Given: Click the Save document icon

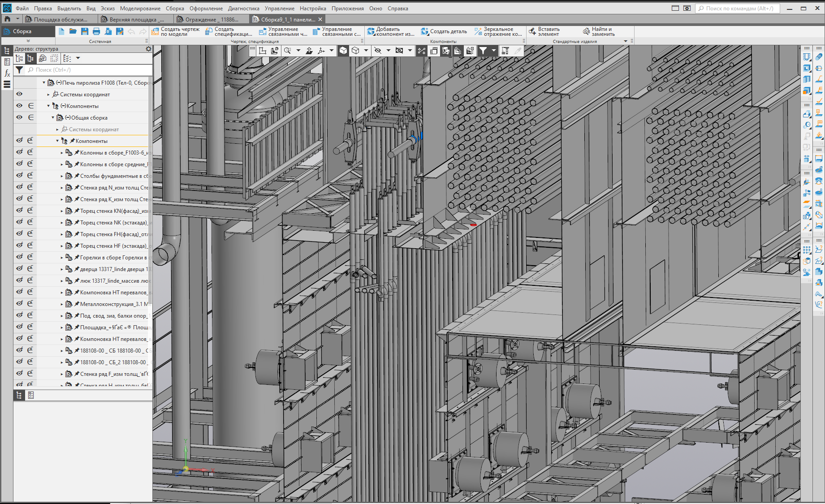Looking at the screenshot, I should 84,31.
